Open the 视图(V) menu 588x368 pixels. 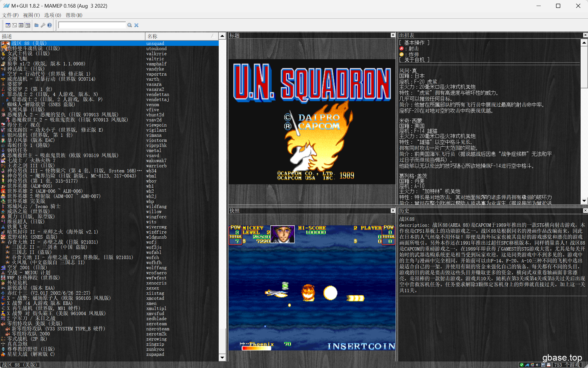[31, 15]
